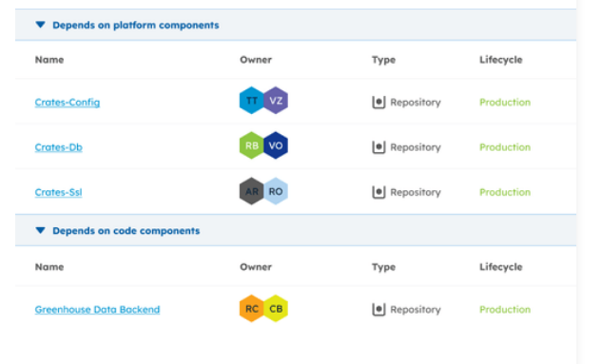Screen dimensions: 602x364
Task: Click the Lifecycle column header in code table
Action: click(x=500, y=267)
